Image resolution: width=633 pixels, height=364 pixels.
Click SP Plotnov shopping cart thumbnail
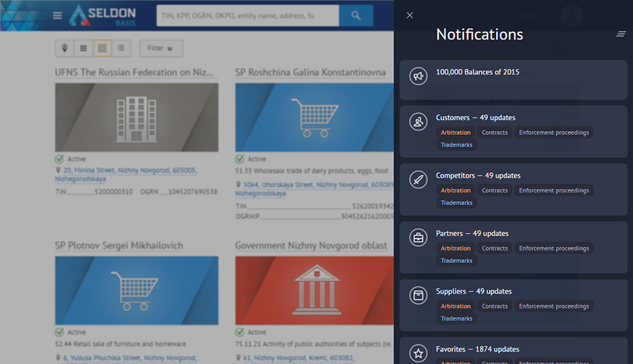tap(136, 291)
